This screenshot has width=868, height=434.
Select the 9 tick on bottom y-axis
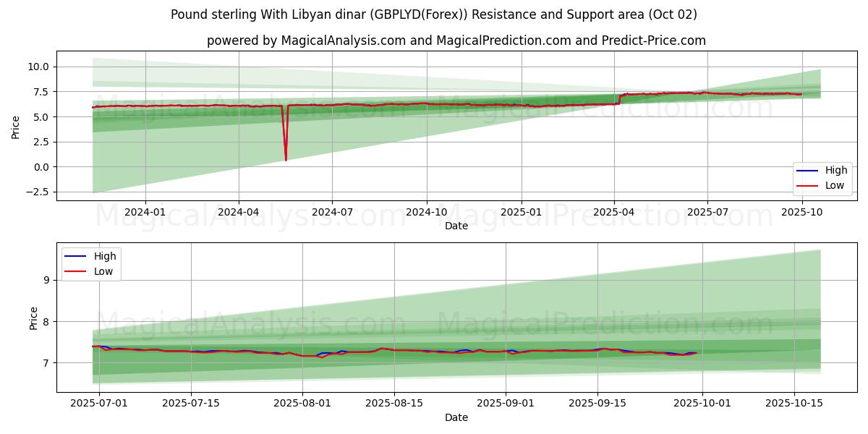pyautogui.click(x=45, y=280)
